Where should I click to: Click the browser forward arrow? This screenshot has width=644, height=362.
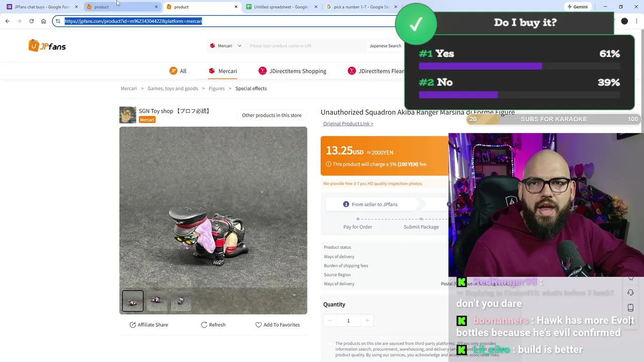[19, 21]
